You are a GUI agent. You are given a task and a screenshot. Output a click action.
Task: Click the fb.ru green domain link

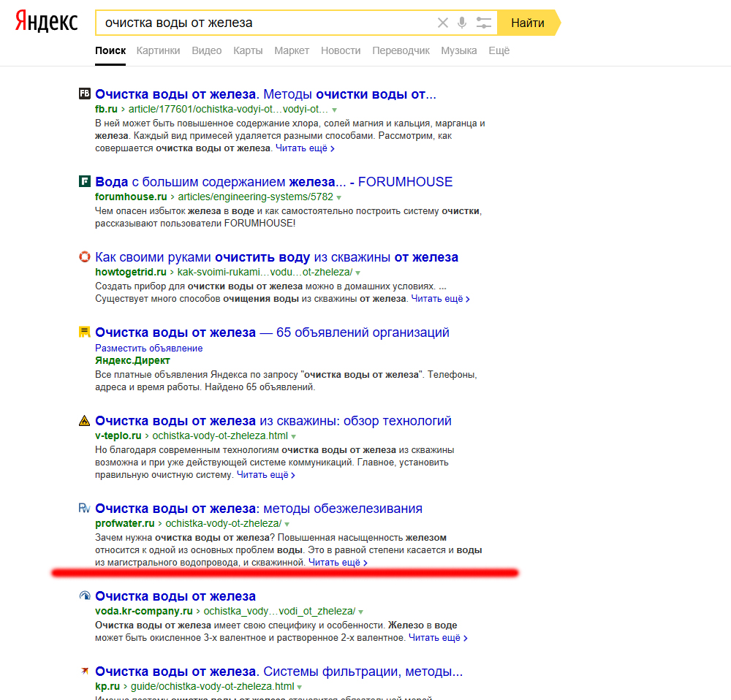point(106,109)
